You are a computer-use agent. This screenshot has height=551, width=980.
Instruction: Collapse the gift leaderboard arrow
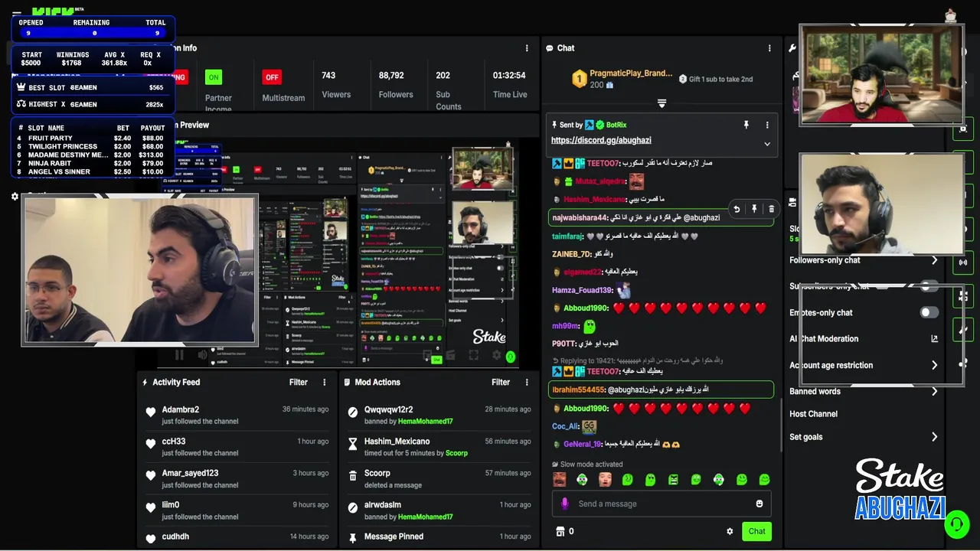[x=661, y=103]
